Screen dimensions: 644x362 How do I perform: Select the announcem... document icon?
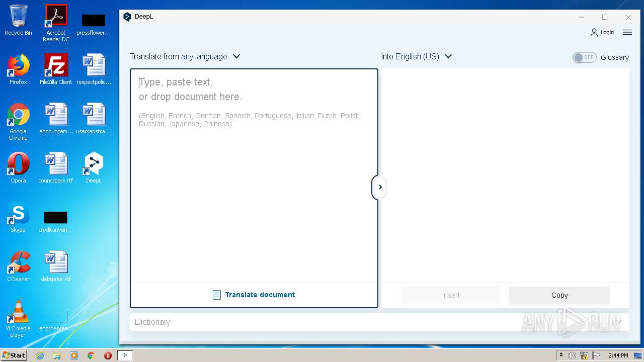(56, 119)
